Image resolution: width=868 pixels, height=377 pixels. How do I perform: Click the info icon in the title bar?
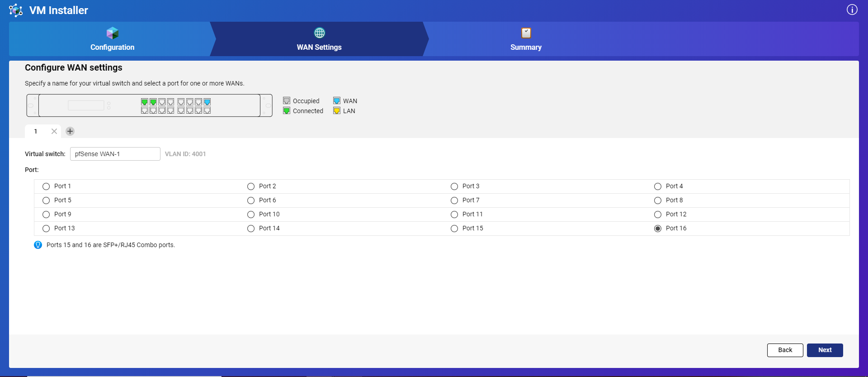point(852,10)
